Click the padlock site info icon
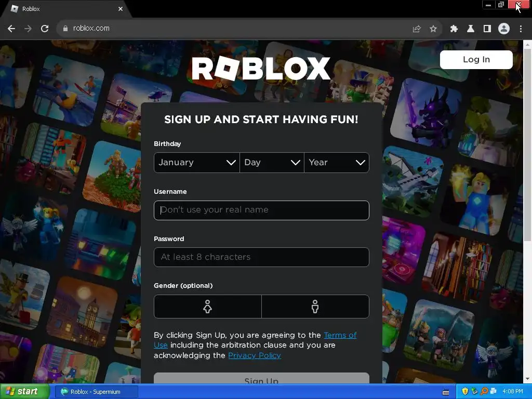 point(65,29)
